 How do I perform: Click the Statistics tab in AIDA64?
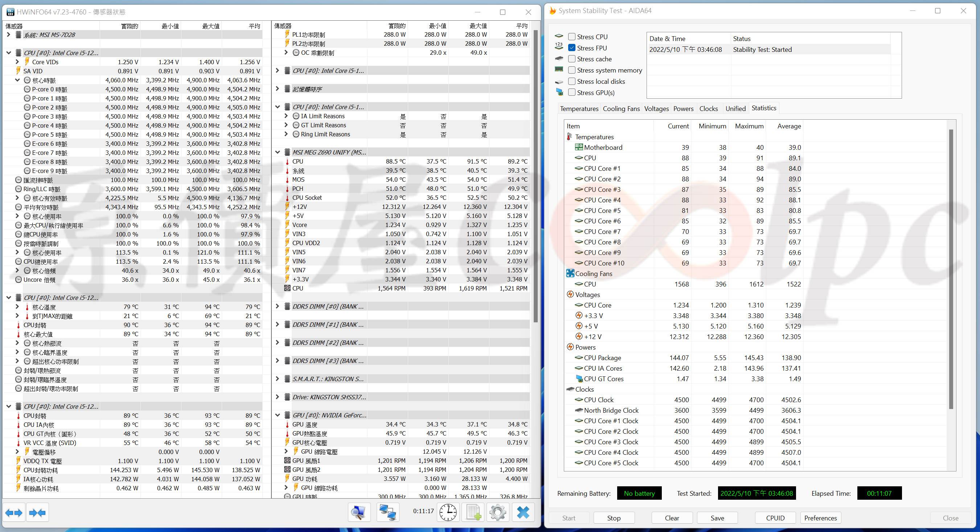764,108
